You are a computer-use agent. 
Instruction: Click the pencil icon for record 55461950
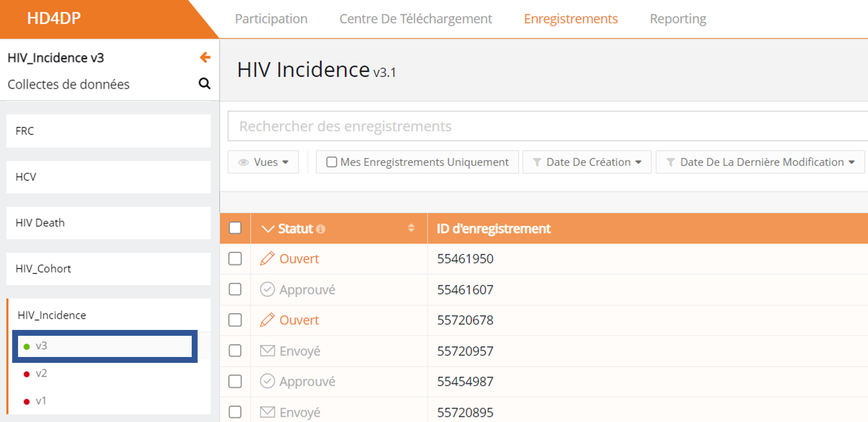tap(267, 259)
